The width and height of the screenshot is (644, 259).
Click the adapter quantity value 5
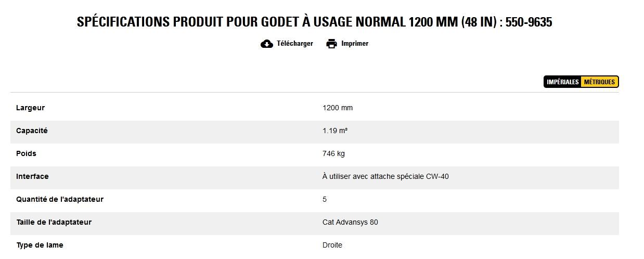pyautogui.click(x=325, y=199)
